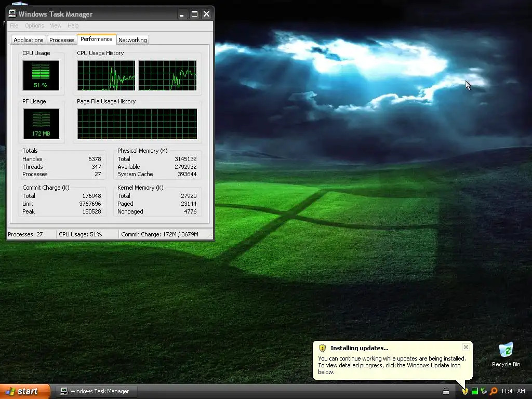Viewport: 532px width, 399px height.
Task: Click the Totals Processes value 27
Action: pyautogui.click(x=98, y=174)
